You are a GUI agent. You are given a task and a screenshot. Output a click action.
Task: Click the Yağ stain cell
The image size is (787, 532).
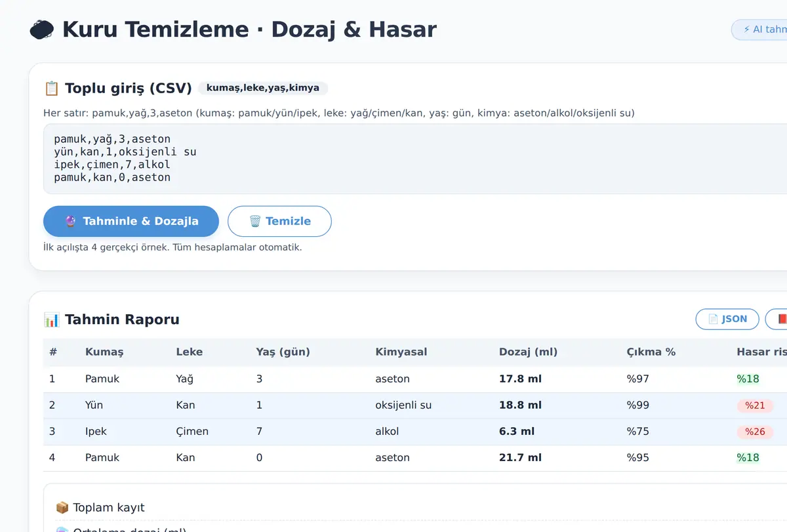185,379
